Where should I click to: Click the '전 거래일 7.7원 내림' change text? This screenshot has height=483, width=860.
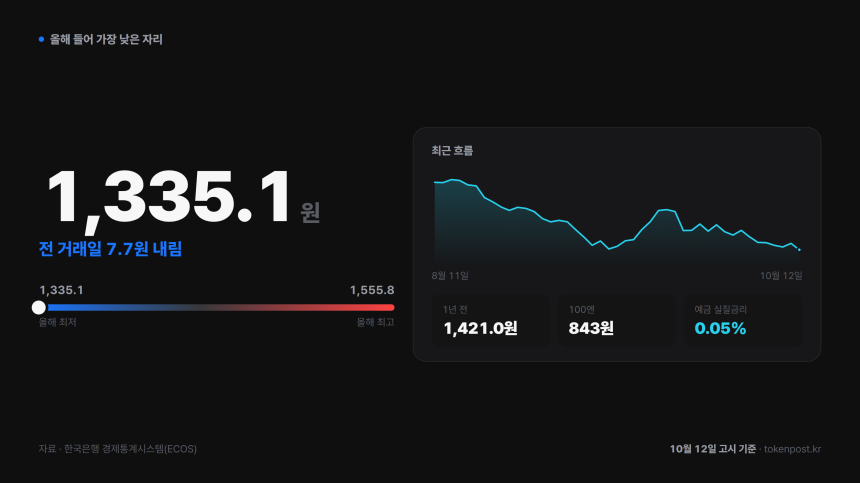click(110, 249)
